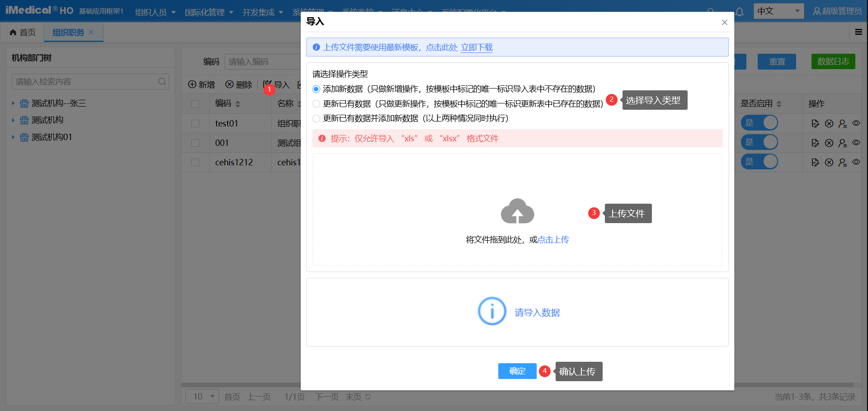Click the 末页 pagination link

click(x=353, y=397)
